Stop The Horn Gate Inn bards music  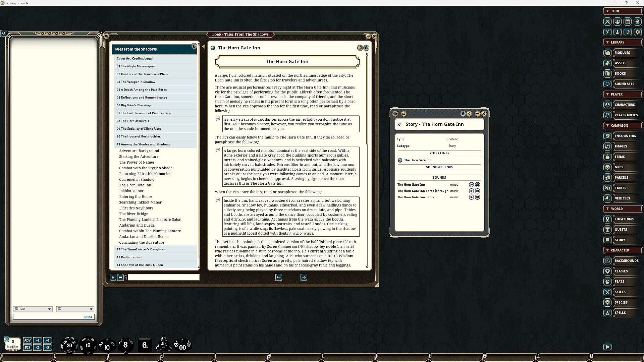click(478, 197)
